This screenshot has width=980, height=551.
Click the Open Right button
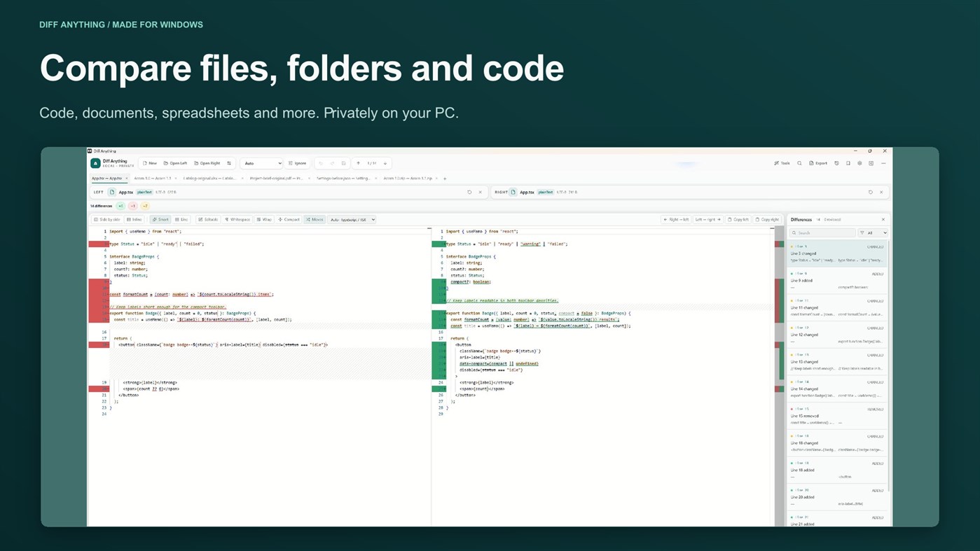(207, 163)
